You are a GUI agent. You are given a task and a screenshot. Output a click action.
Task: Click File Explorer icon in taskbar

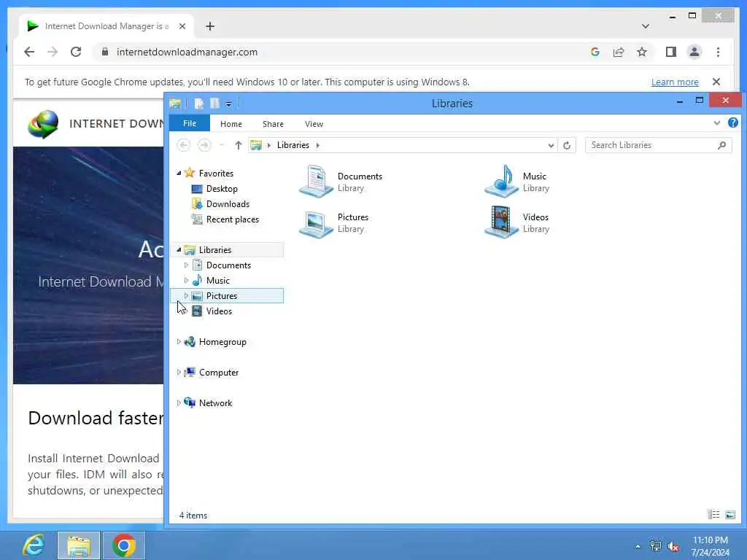(x=79, y=545)
